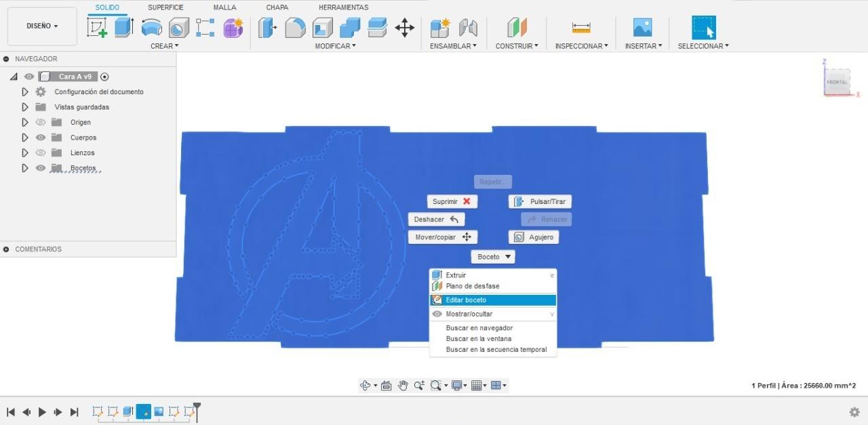Switch to the MALLA tab
This screenshot has height=425, width=868.
coord(224,7)
